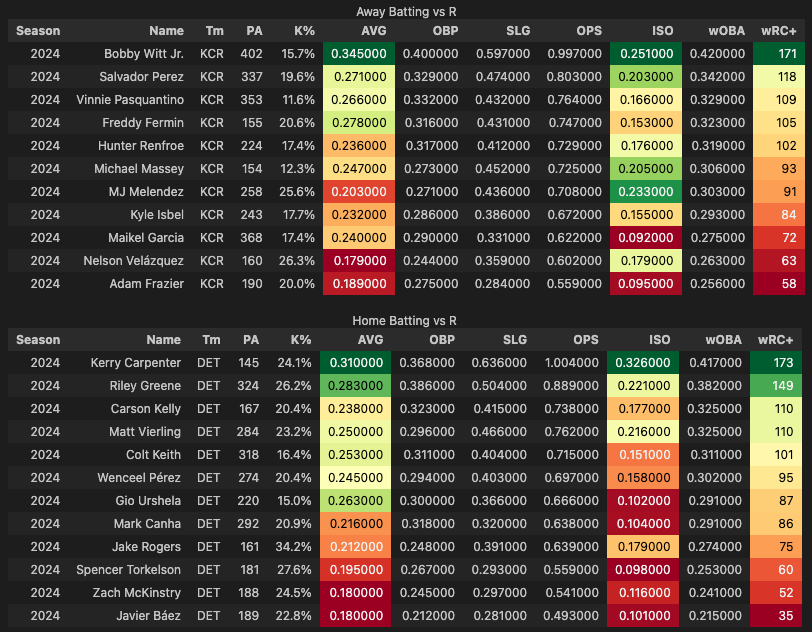812x632 pixels.
Task: Click Spencer Torkelson SLG 0.293000
Action: click(x=499, y=570)
